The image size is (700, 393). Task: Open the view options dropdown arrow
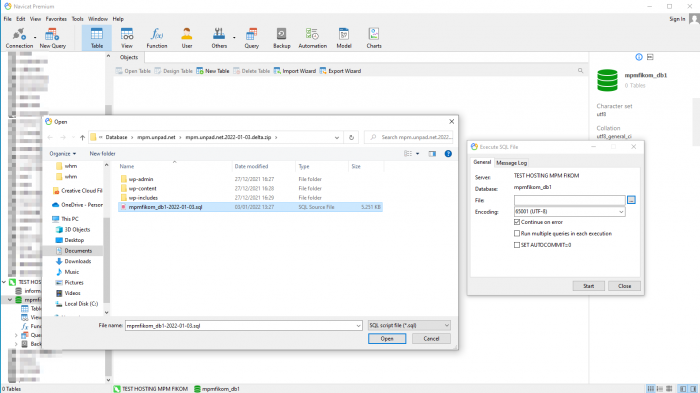click(x=417, y=154)
